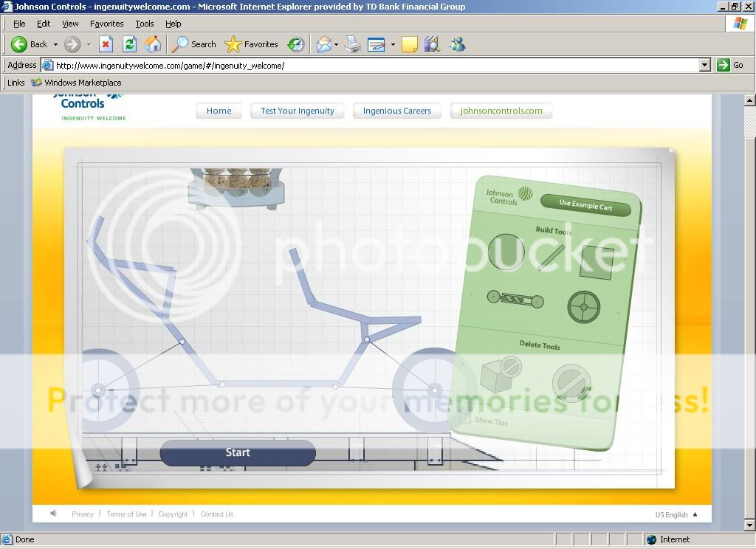Click the page scrollbar up arrow
The image size is (756, 549).
750,100
